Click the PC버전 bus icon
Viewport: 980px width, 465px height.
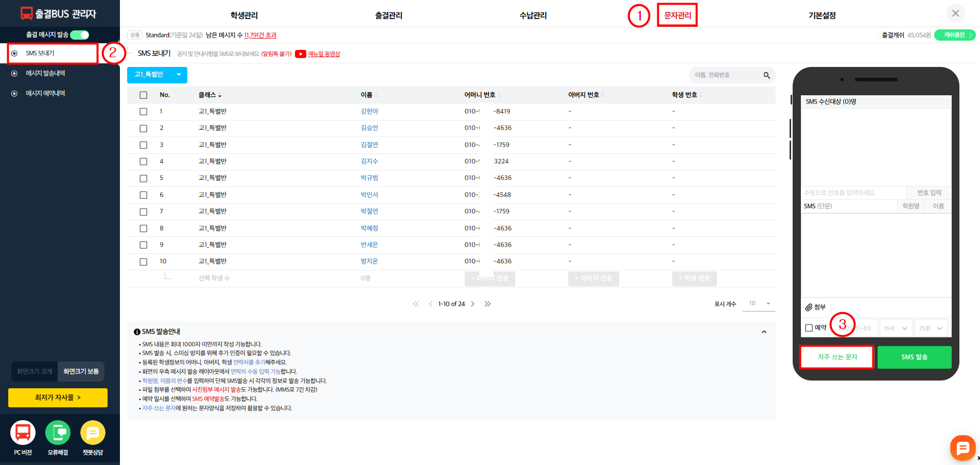click(x=23, y=433)
